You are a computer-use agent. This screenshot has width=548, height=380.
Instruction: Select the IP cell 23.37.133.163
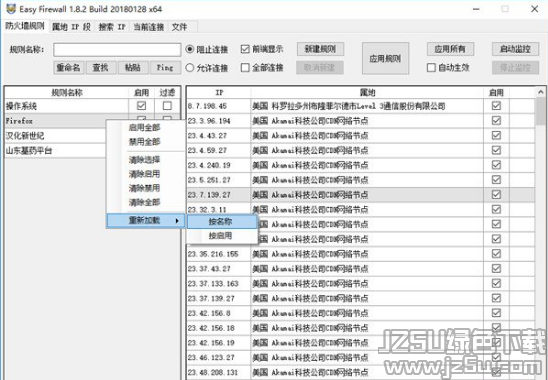click(218, 284)
